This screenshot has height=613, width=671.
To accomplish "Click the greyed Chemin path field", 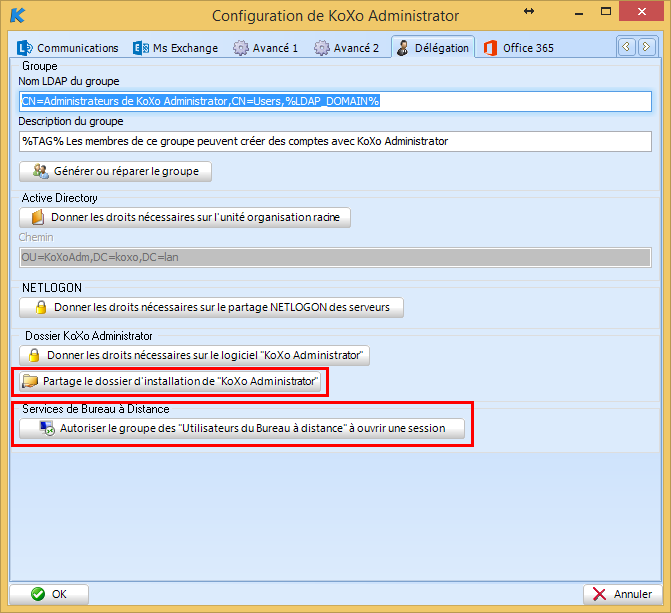I will click(x=335, y=257).
